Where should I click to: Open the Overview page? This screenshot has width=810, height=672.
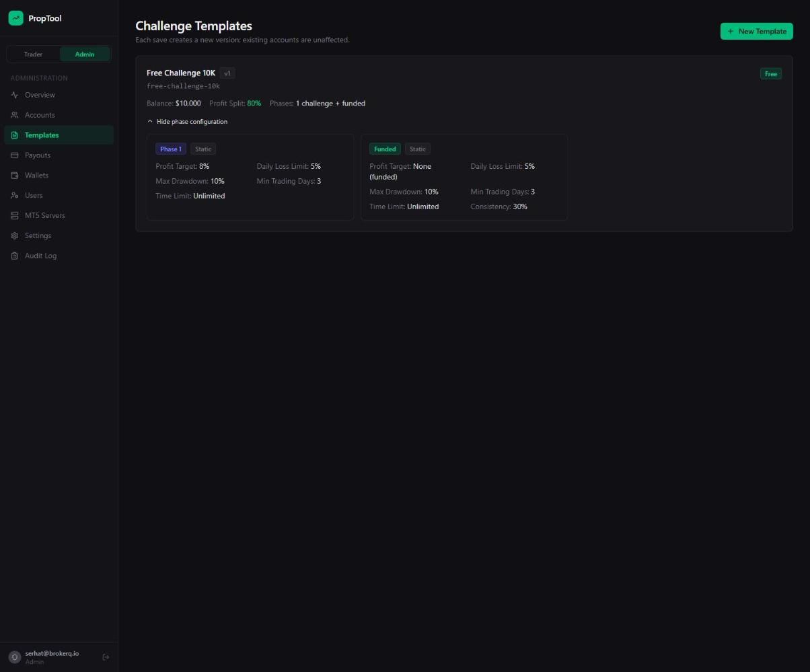(59, 95)
